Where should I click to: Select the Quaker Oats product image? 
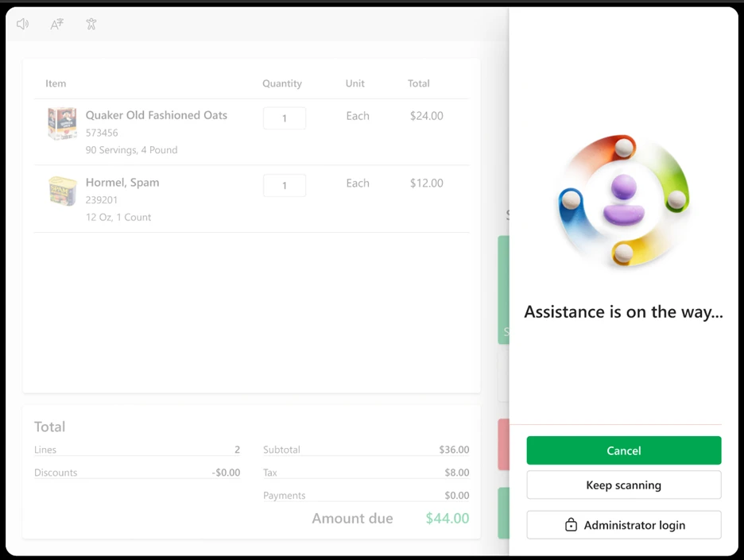click(62, 124)
